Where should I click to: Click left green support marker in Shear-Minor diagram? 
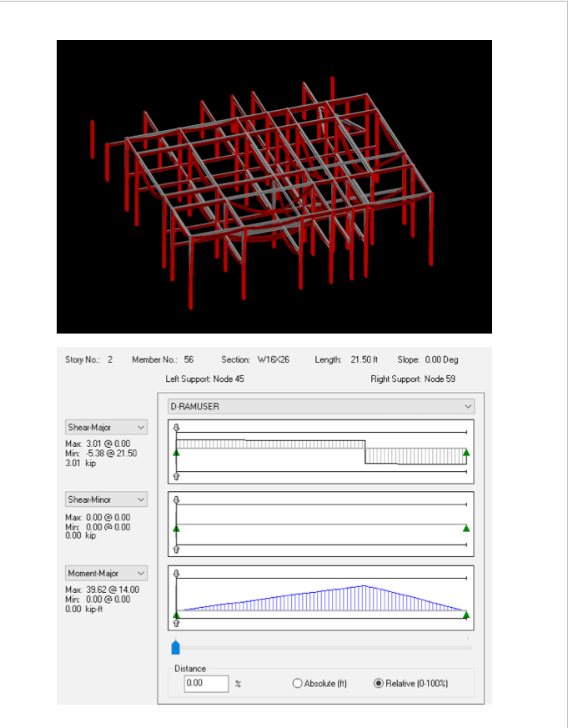176,528
